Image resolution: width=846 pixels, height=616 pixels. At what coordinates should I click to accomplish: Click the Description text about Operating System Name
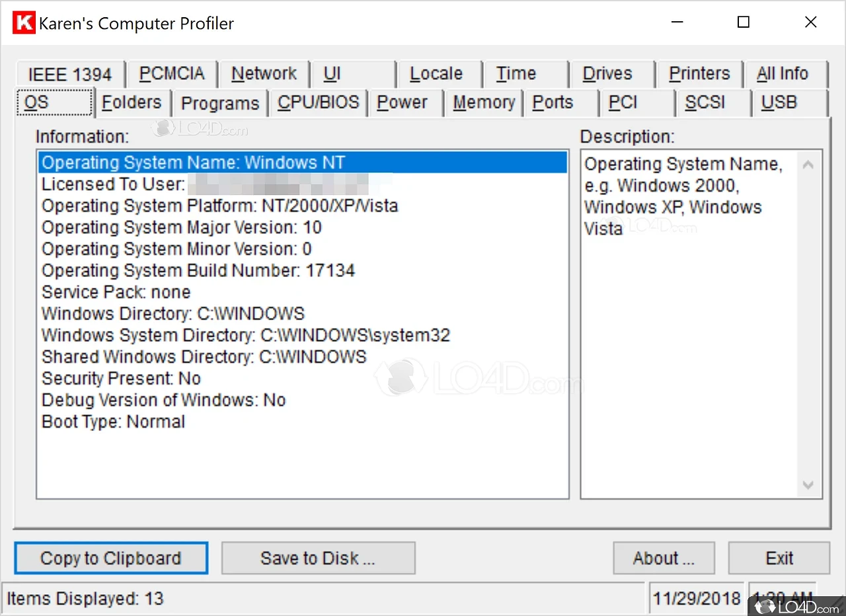click(x=683, y=196)
